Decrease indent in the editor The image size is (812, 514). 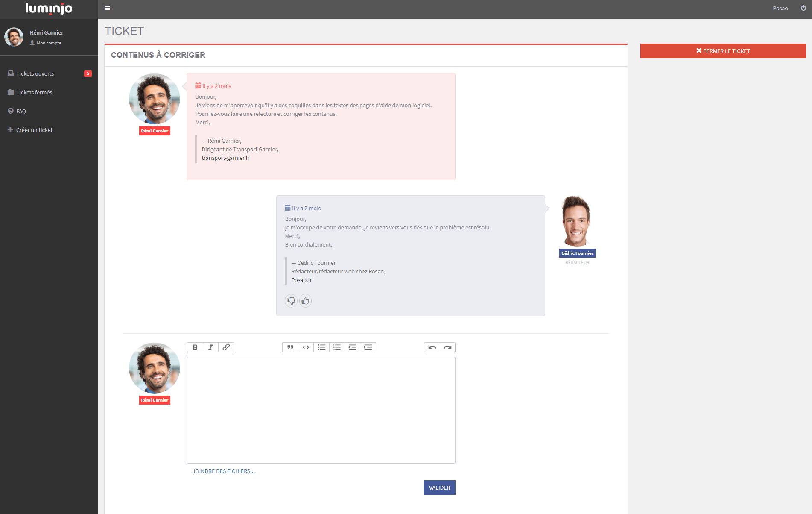click(352, 347)
